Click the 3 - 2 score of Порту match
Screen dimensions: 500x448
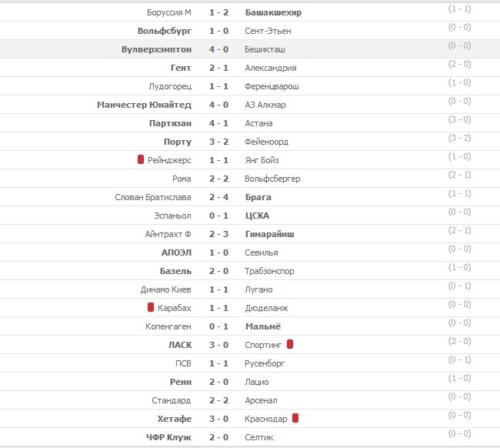point(218,142)
